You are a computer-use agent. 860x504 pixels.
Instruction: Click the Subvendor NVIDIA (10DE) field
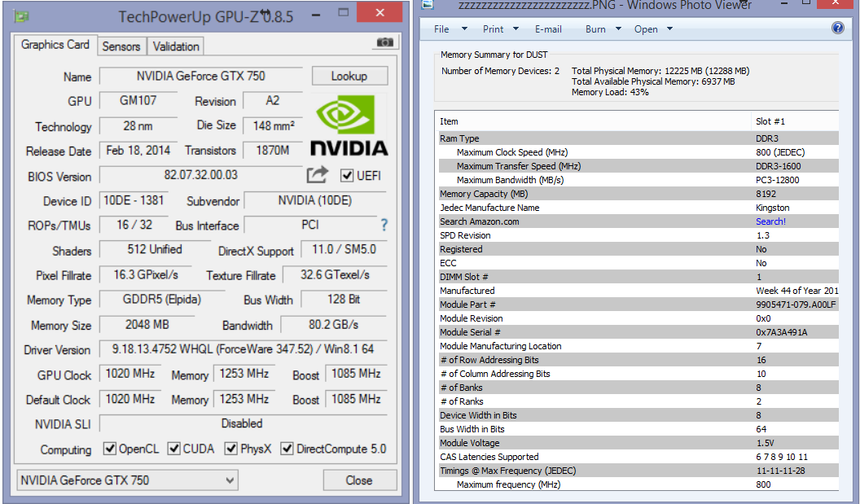315,201
